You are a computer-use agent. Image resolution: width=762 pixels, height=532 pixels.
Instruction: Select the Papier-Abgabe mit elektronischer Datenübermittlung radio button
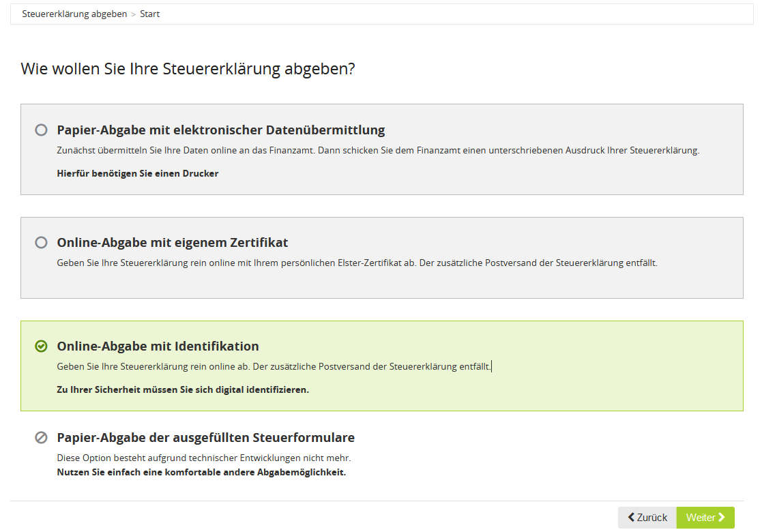(42, 130)
